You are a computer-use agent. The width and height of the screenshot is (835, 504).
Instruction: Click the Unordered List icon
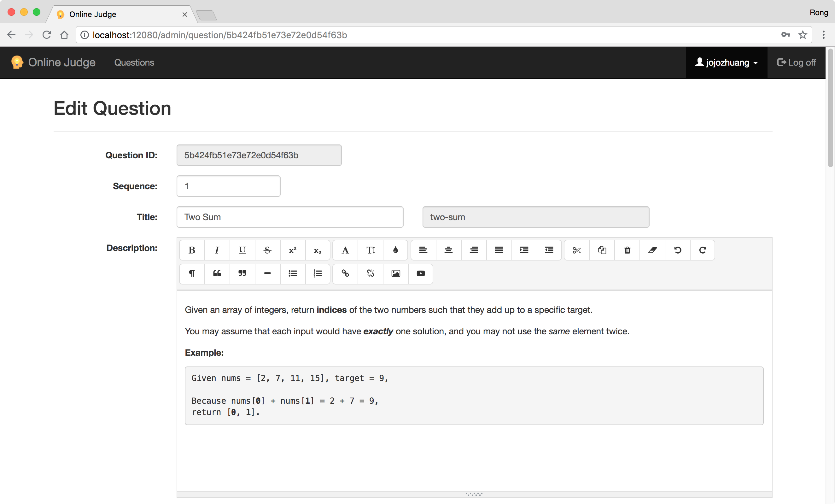point(292,273)
